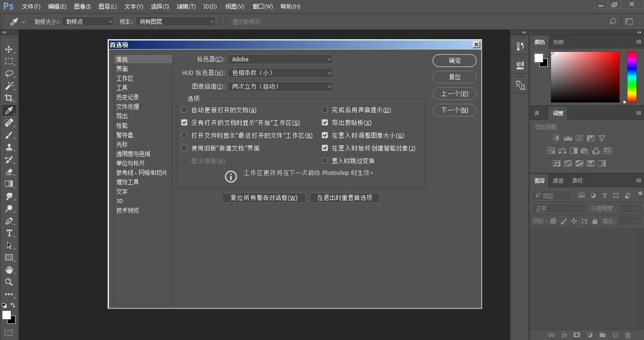
Task: Click the rainbow hue slider strip
Action: (631, 77)
